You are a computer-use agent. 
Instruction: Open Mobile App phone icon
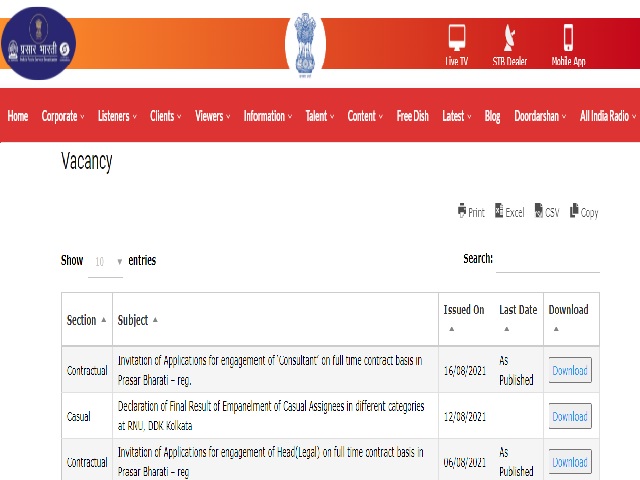tap(568, 37)
